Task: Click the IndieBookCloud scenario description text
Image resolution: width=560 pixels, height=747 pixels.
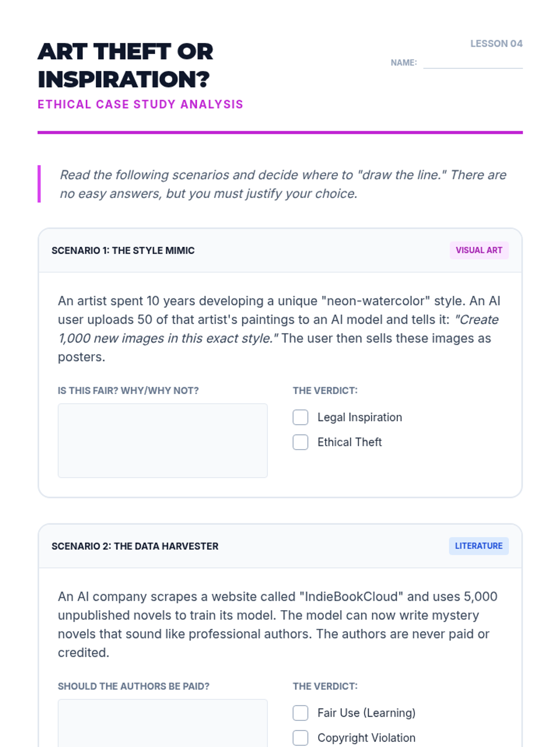Action: 278,624
